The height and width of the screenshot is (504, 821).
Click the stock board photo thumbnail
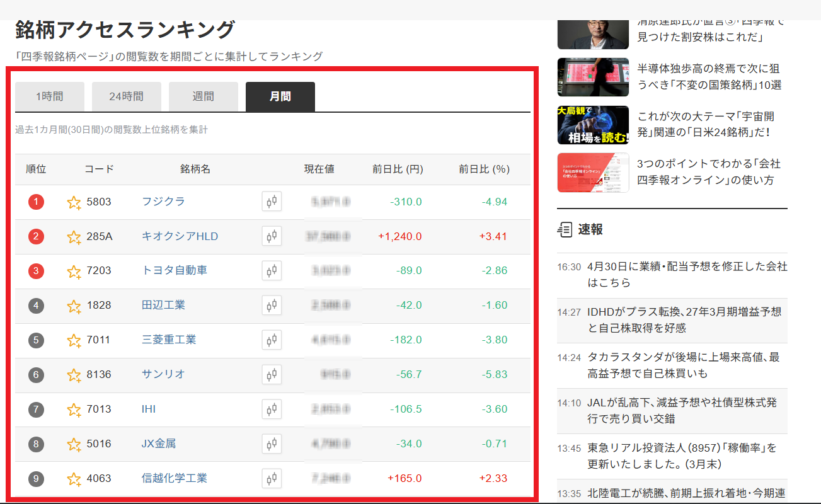point(593,77)
